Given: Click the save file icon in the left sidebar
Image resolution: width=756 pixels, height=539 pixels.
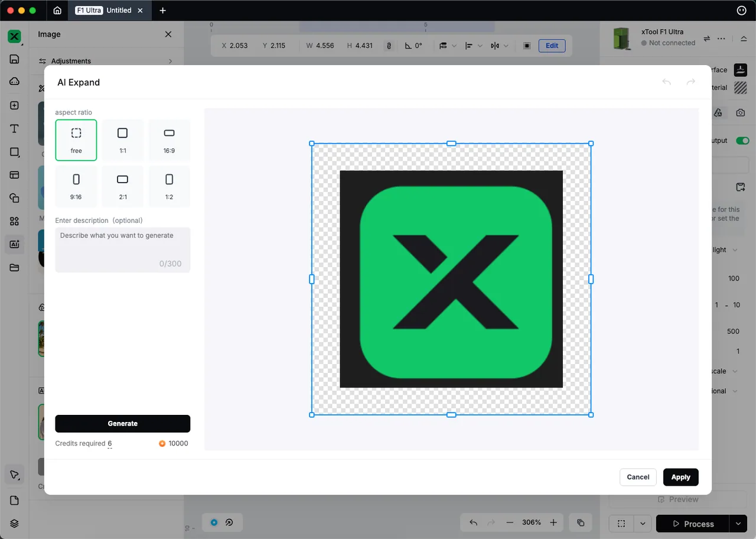Looking at the screenshot, I should point(15,59).
